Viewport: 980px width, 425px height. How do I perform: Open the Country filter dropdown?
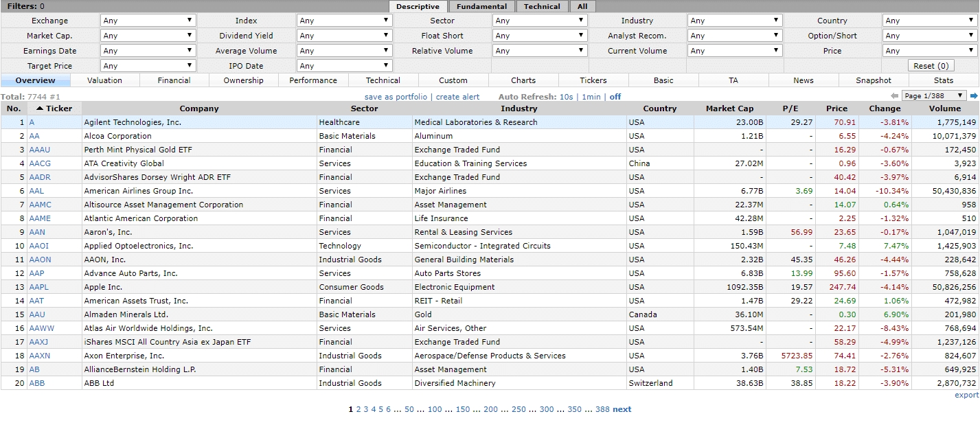pos(930,21)
